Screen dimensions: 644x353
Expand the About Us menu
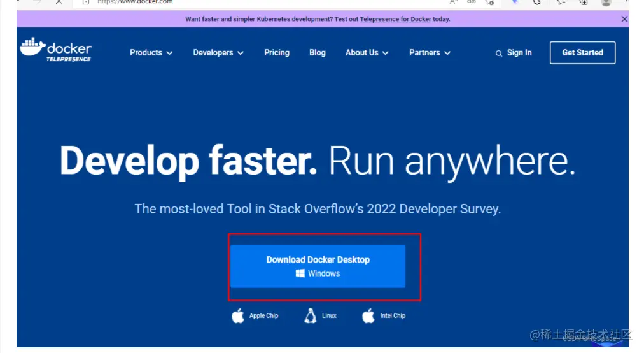click(x=367, y=53)
